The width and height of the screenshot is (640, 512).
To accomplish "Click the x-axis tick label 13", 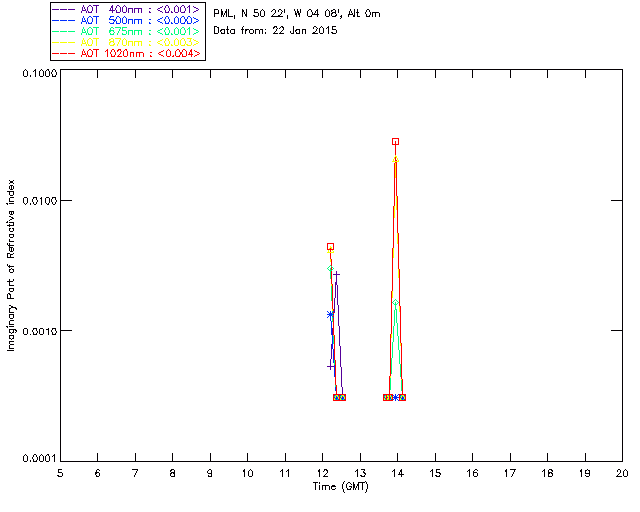I will click(x=360, y=473).
